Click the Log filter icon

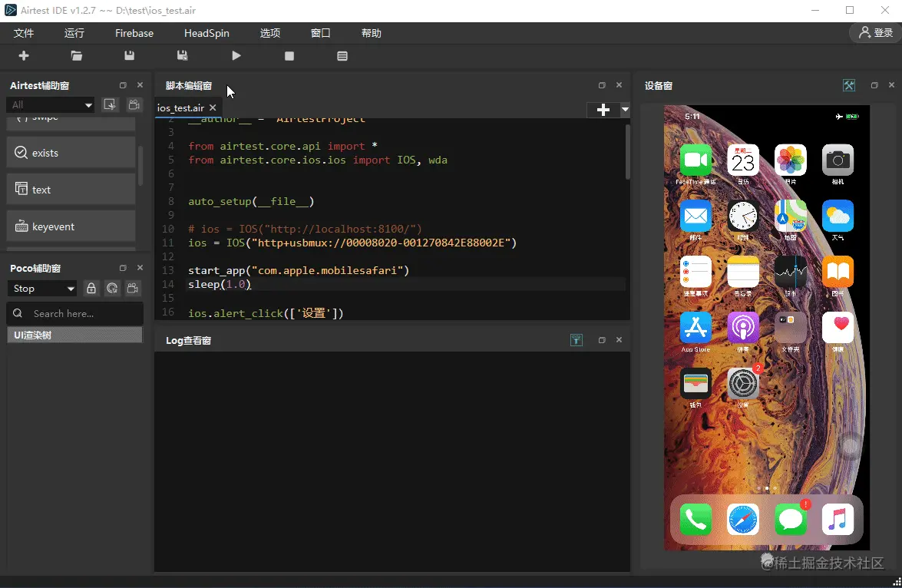click(577, 340)
